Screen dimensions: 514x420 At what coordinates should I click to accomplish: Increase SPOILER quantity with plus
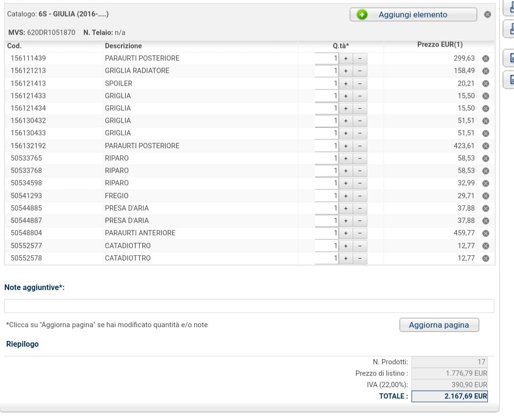(x=346, y=84)
